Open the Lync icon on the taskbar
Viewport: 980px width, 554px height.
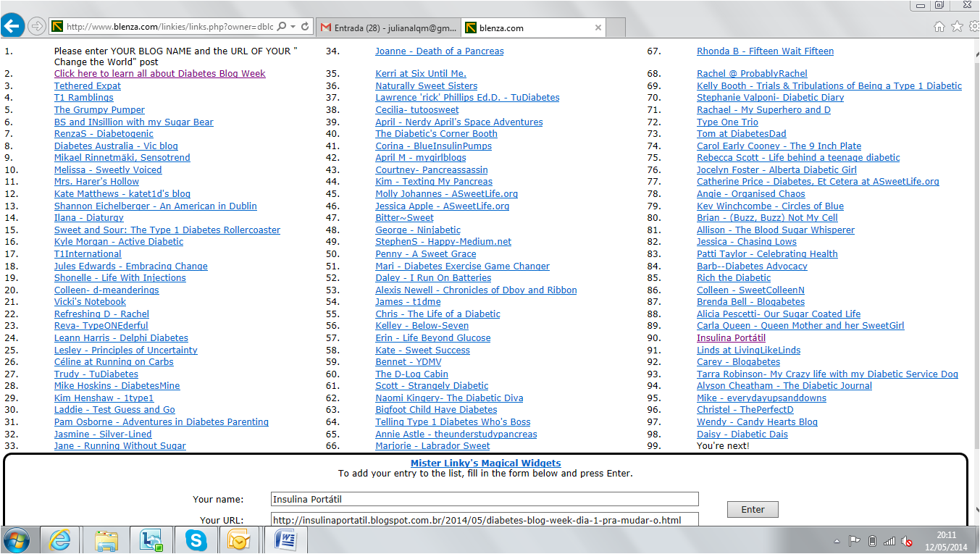pyautogui.click(x=151, y=540)
